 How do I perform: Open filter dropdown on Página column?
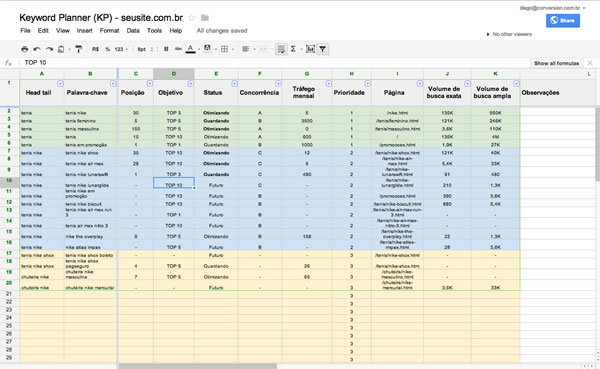pos(420,83)
